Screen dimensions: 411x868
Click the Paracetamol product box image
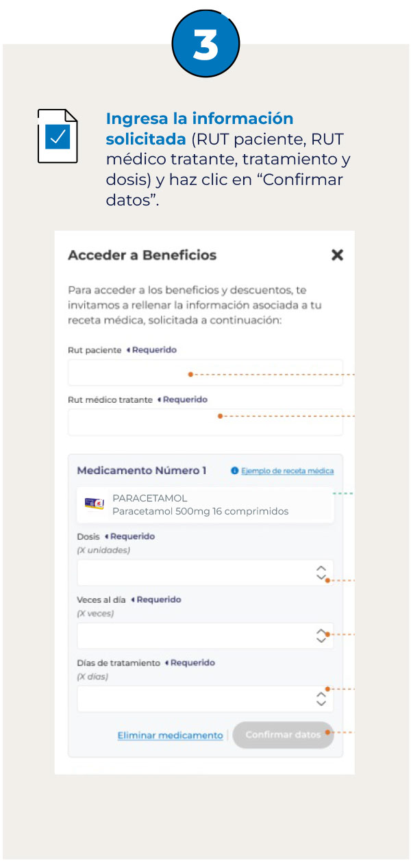point(94,504)
